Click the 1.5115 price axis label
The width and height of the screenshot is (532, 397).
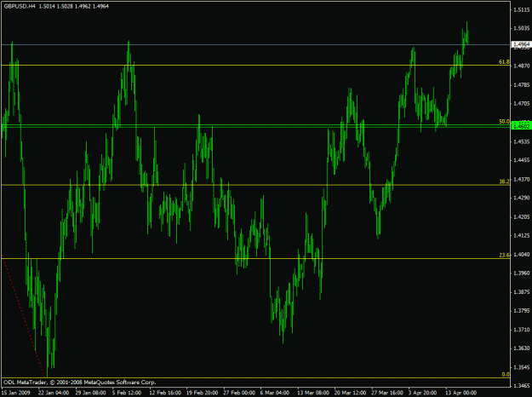[522, 10]
